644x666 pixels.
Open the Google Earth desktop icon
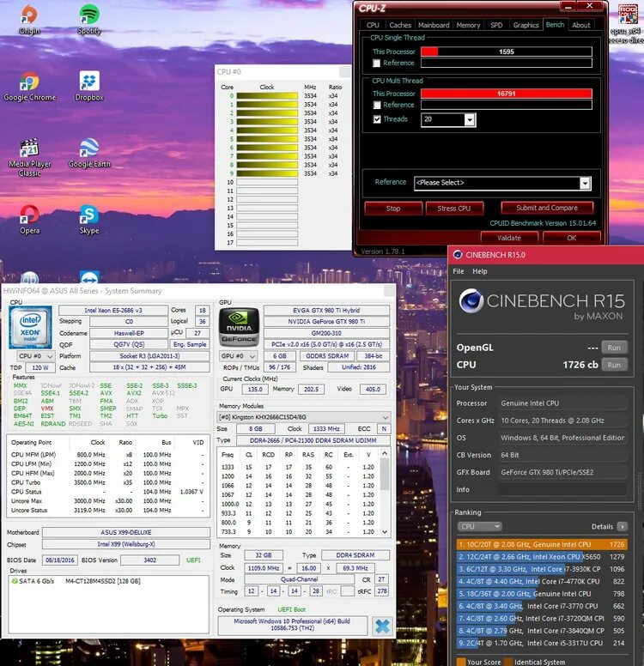tap(89, 153)
